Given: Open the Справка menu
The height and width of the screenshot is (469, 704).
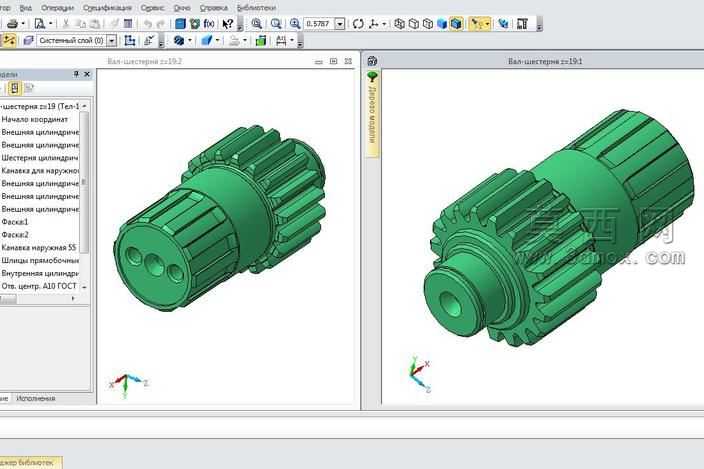Looking at the screenshot, I should (213, 8).
